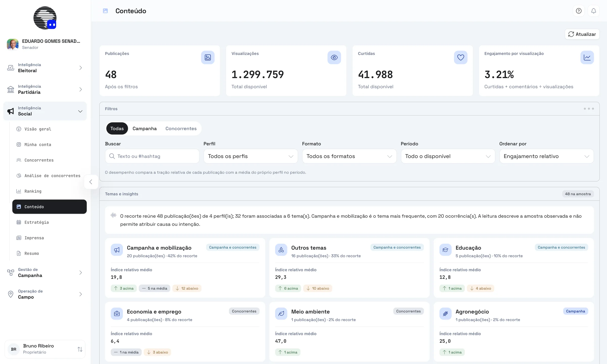Click the Economia e emprego briefcase icon

coord(117,314)
